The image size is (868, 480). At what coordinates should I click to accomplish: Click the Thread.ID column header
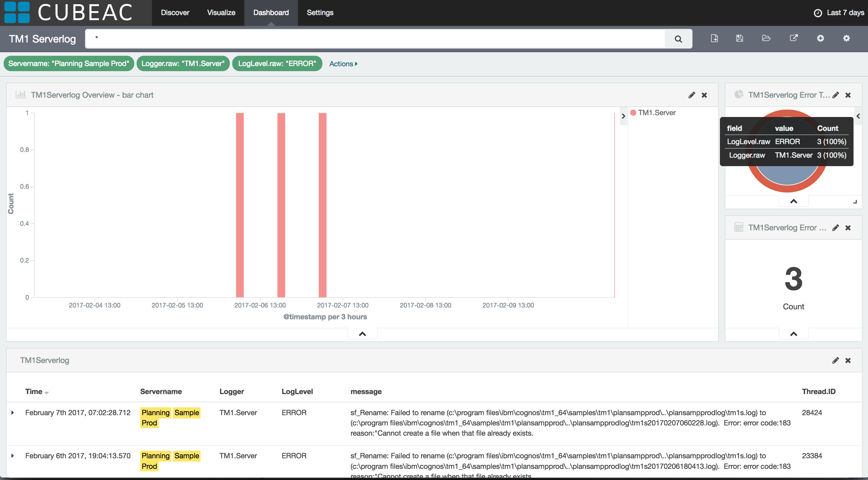[819, 391]
